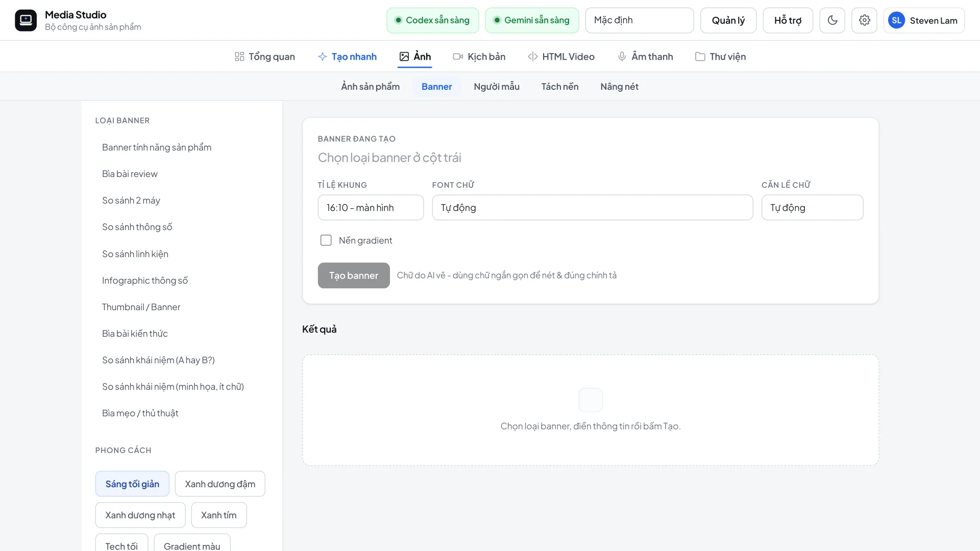The width and height of the screenshot is (980, 551).
Task: Choose the Xanh dương đậm style
Action: pyautogui.click(x=220, y=484)
